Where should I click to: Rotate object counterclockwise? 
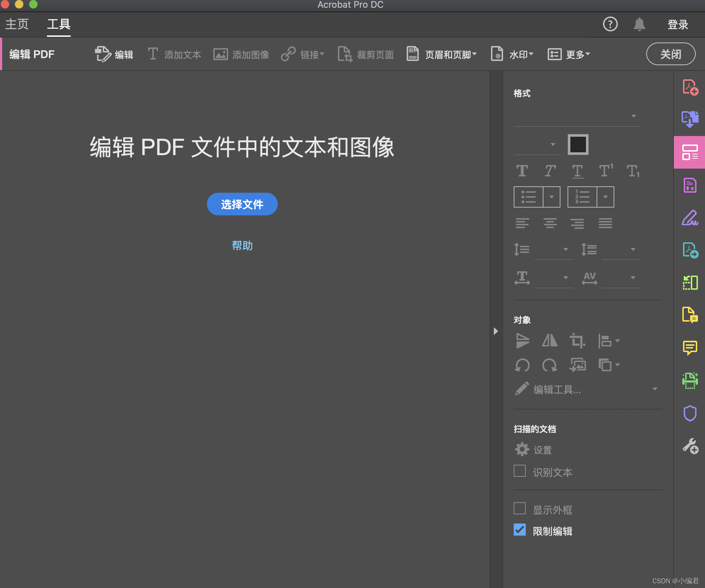pyautogui.click(x=523, y=365)
